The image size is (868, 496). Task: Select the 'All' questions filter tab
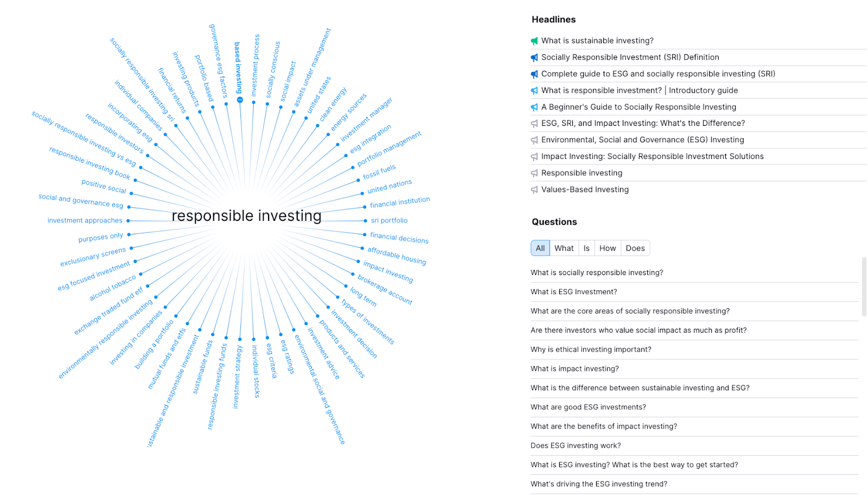pyautogui.click(x=540, y=248)
